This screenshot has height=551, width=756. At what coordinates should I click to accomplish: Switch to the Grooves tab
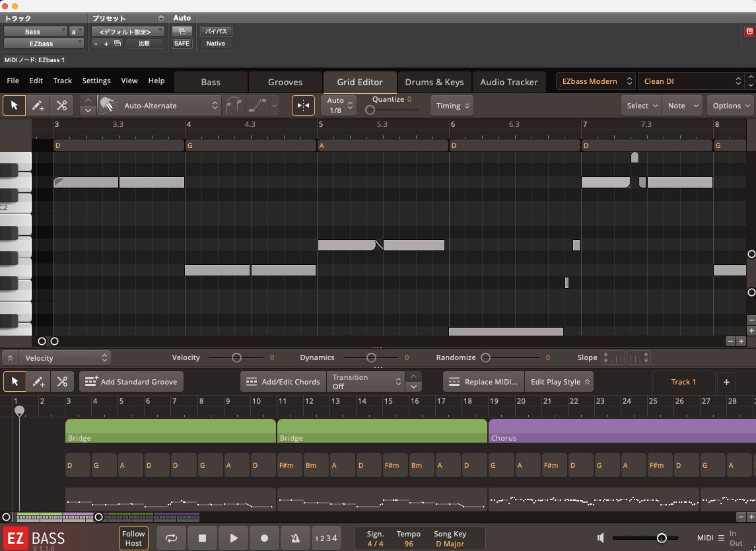tap(285, 82)
